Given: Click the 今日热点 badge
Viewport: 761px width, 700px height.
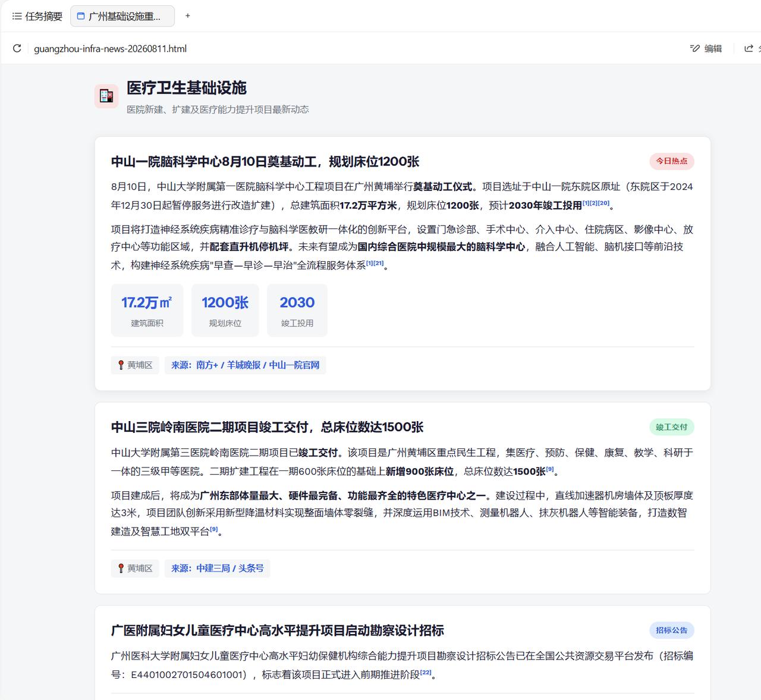Looking at the screenshot, I should point(672,161).
